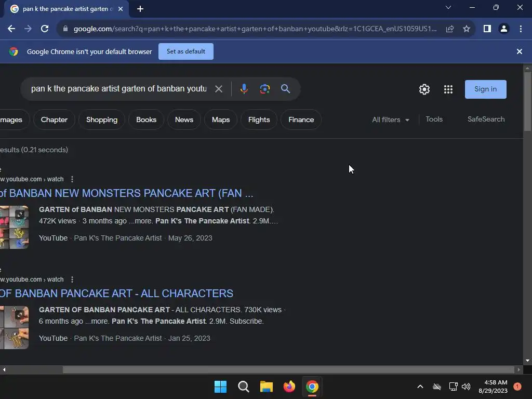Open the clock and date panel
The height and width of the screenshot is (399, 532).
click(x=493, y=387)
